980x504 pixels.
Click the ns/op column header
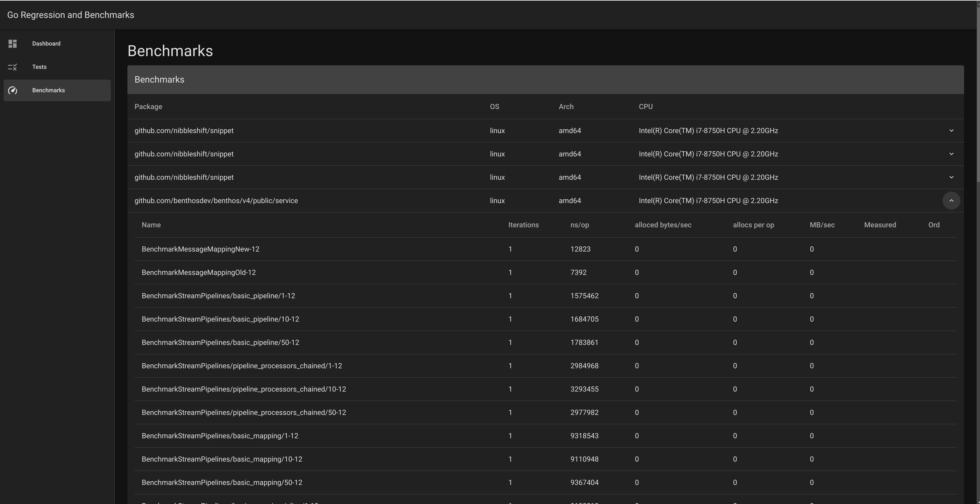pyautogui.click(x=579, y=225)
